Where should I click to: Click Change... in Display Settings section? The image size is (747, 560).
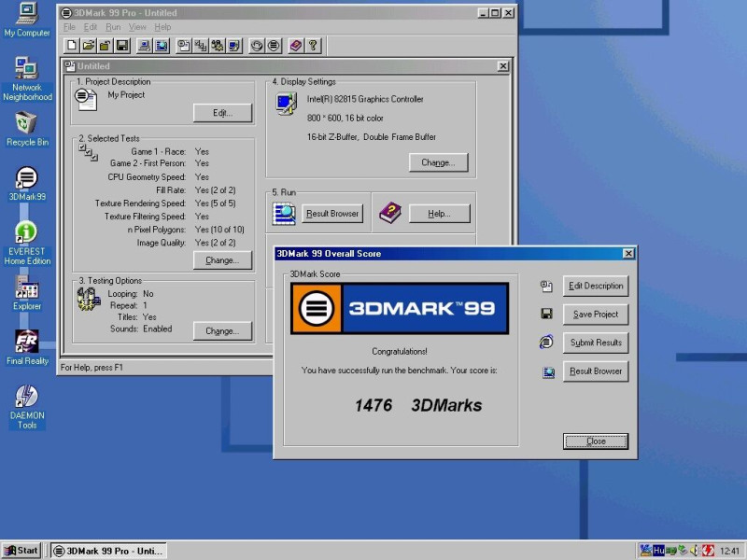(438, 162)
